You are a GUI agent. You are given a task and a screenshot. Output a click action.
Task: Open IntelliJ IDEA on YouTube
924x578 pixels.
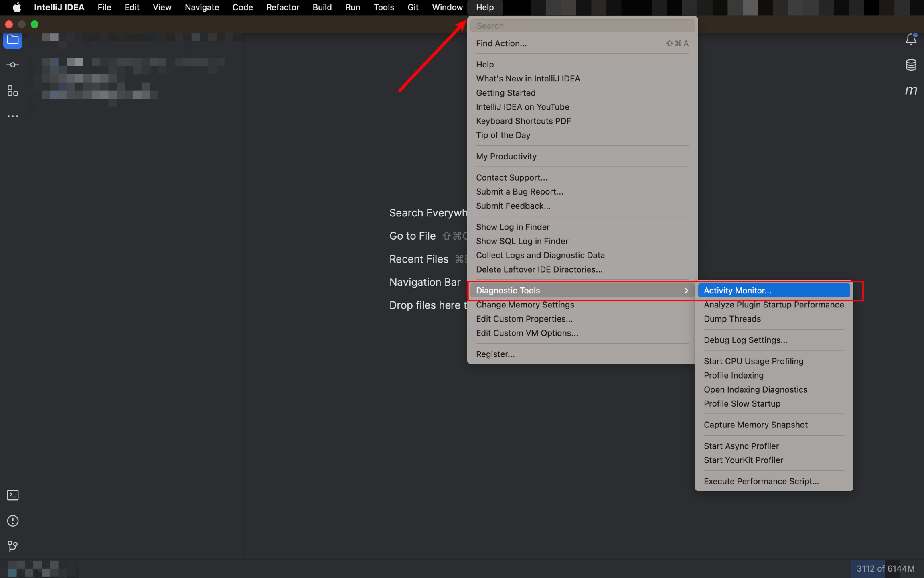pos(582,107)
